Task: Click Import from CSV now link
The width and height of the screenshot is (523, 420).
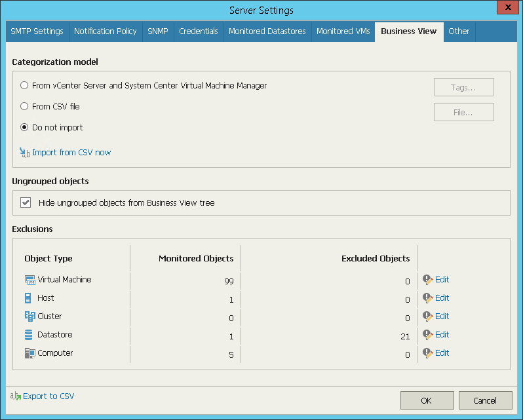Action: click(71, 153)
